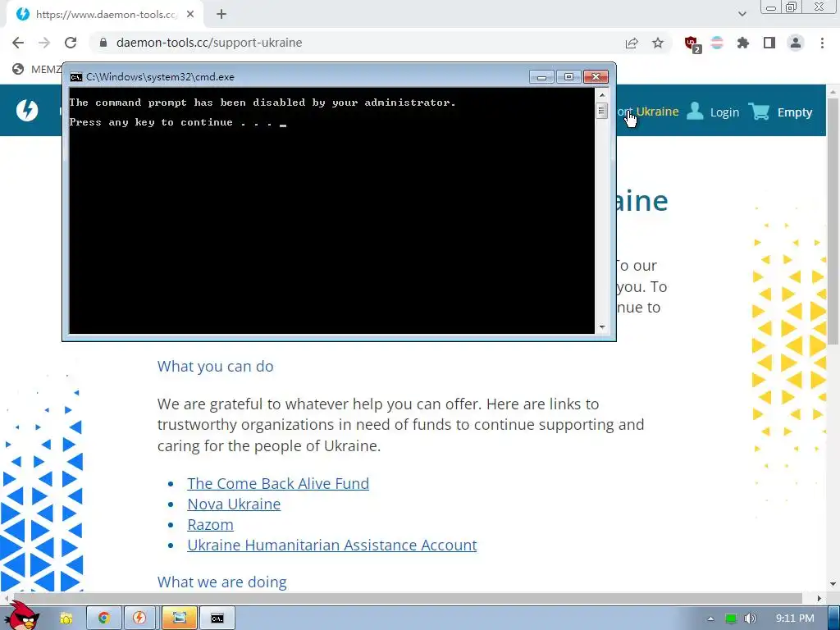The height and width of the screenshot is (630, 840).
Task: Open the Nova Ukraine link
Action: click(x=234, y=504)
